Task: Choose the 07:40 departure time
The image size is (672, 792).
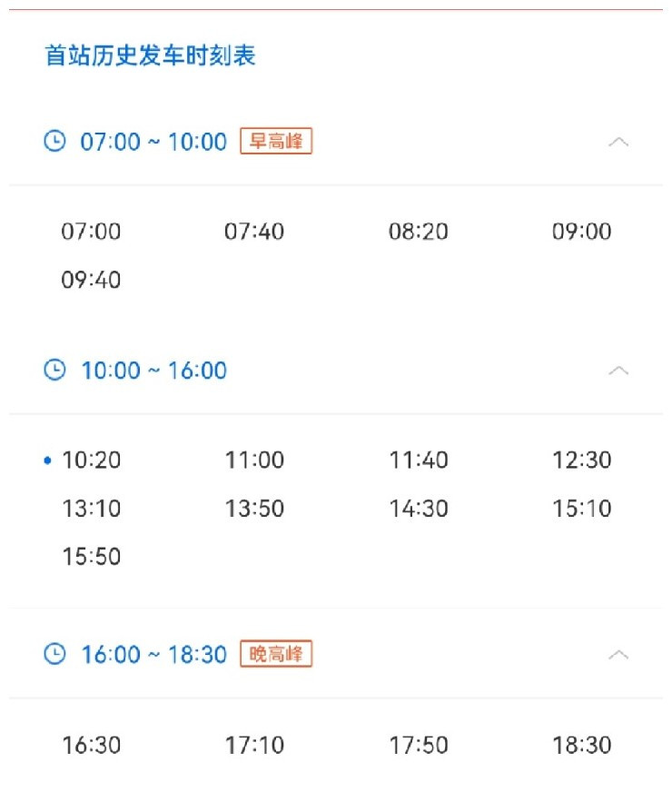Action: tap(254, 232)
